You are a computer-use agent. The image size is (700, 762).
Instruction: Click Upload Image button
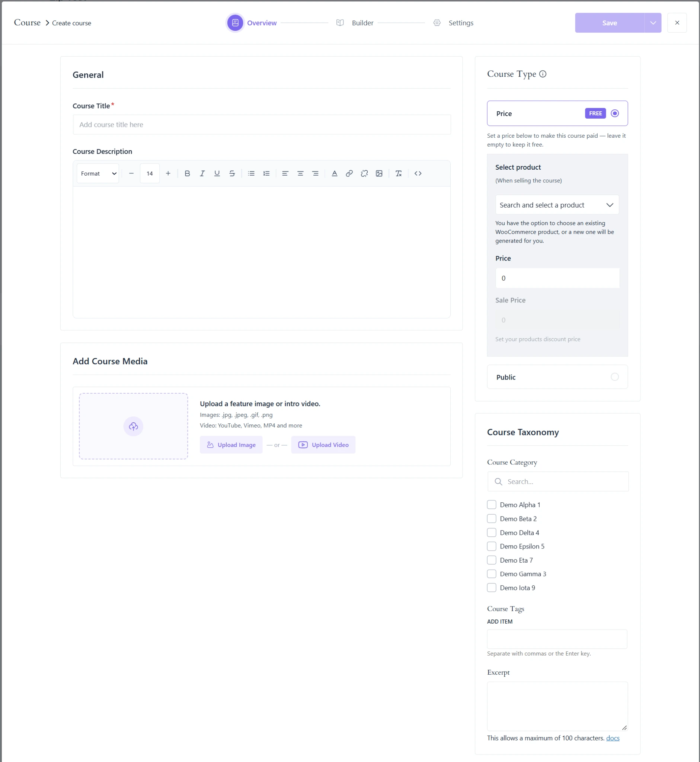231,445
